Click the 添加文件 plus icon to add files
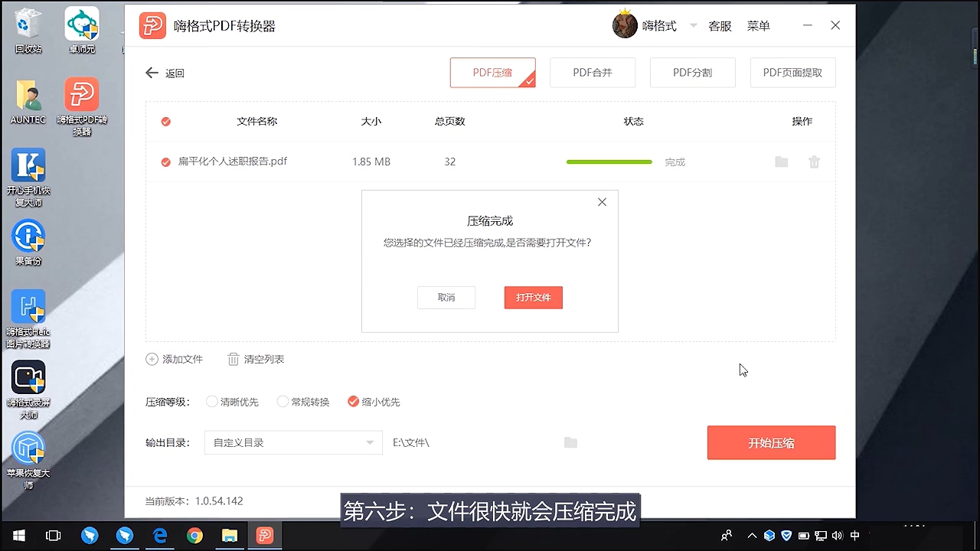This screenshot has height=551, width=980. (152, 359)
